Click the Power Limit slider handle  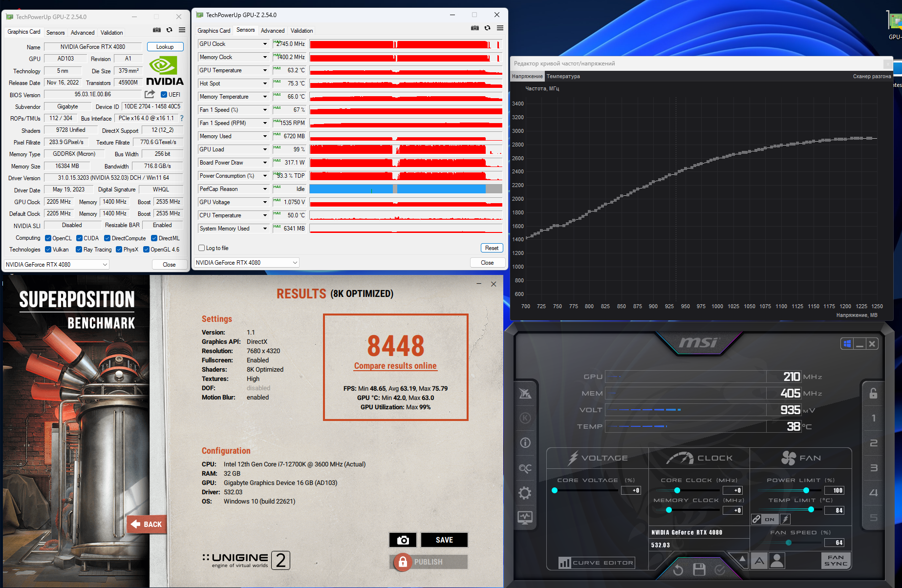pos(806,490)
